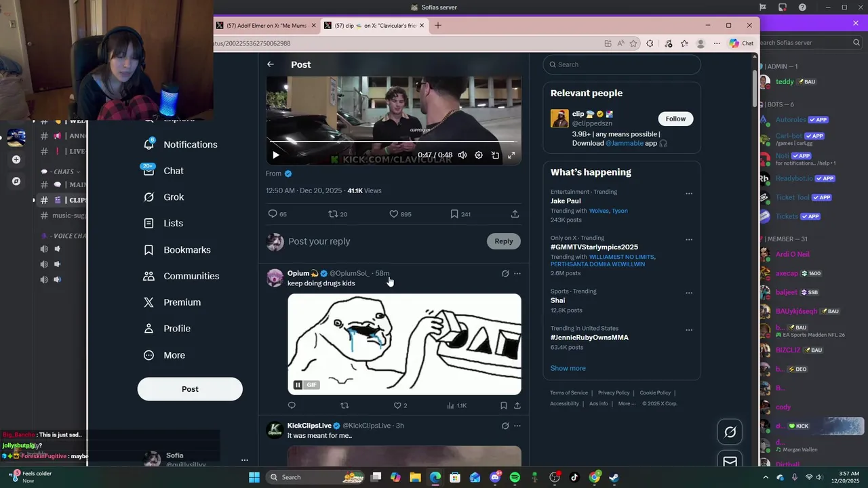Click Show more under What's happening
868x488 pixels.
pos(568,368)
